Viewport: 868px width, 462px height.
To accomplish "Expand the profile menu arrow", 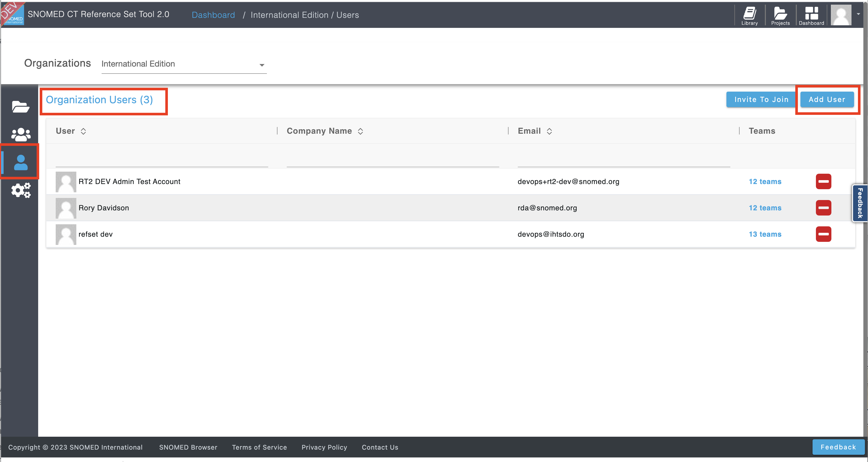I will point(858,14).
